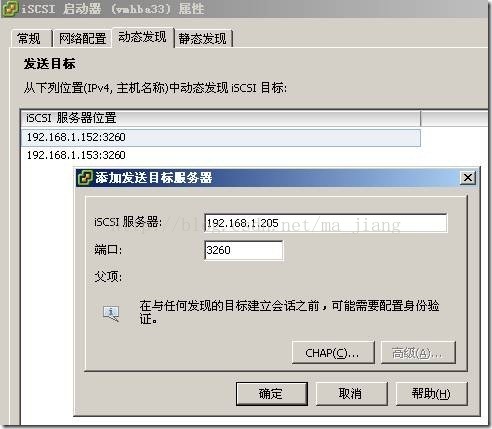Cancel with the 取消 button

pos(351,394)
